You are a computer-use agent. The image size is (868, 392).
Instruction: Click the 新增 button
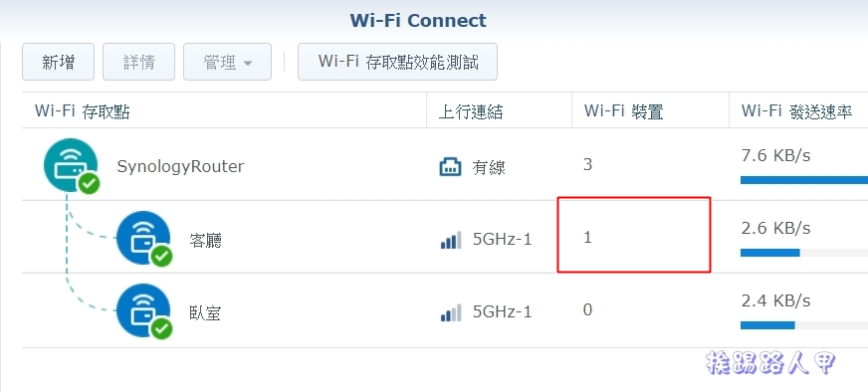[58, 62]
